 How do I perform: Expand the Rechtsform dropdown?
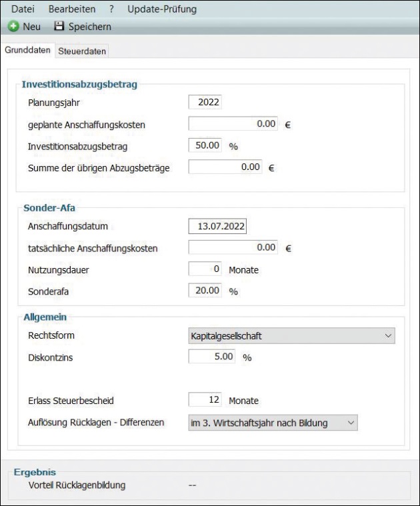pos(292,336)
